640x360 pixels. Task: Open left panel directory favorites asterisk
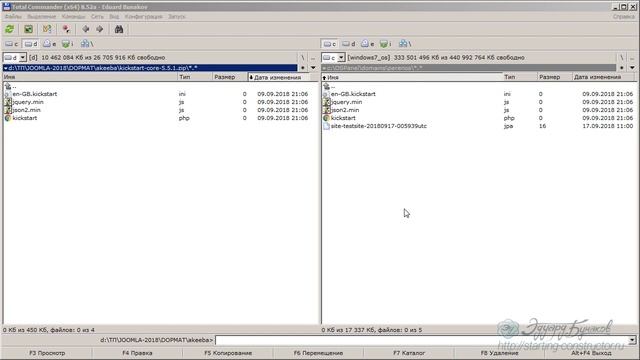click(302, 68)
